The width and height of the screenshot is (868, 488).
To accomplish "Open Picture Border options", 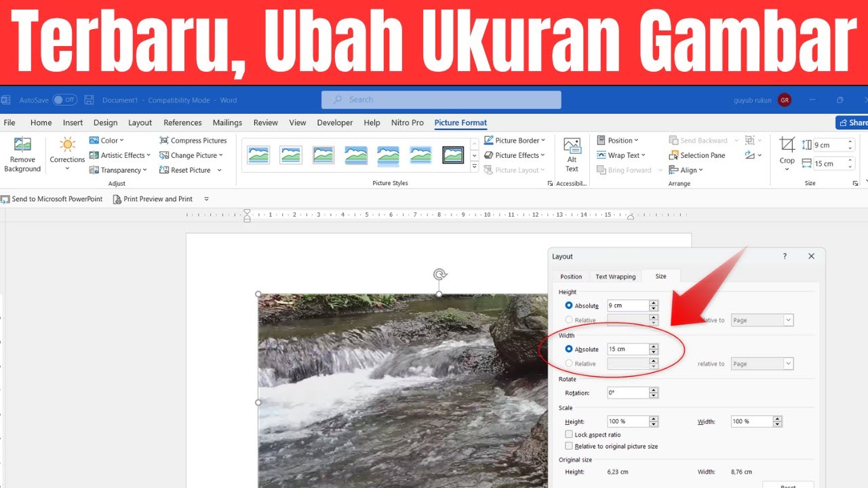I will pyautogui.click(x=515, y=140).
